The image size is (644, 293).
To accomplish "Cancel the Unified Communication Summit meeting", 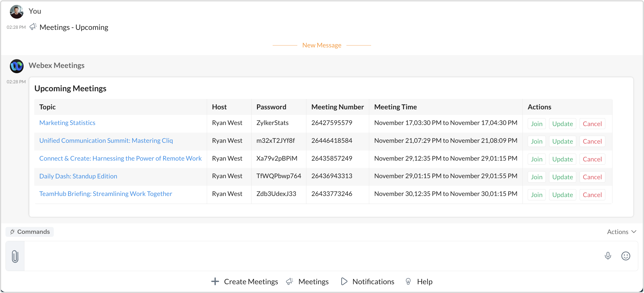I will click(592, 141).
